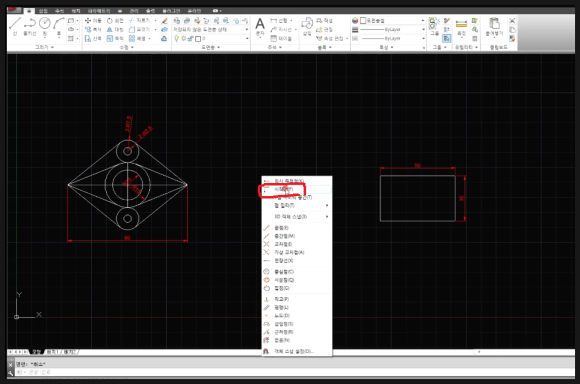Choose the Trim (자르기) tool

click(140, 21)
